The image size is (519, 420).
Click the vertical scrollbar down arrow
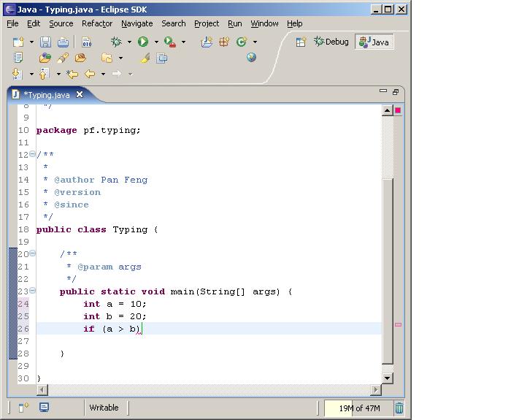387,378
